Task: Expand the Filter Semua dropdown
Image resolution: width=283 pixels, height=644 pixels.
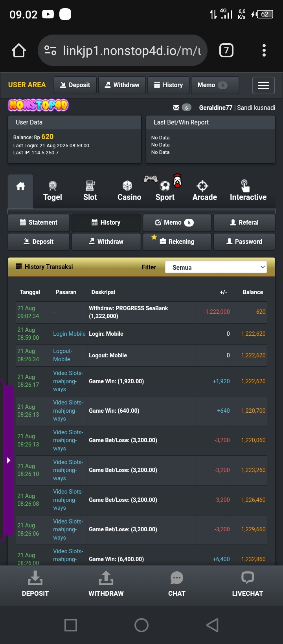Action: tap(216, 267)
